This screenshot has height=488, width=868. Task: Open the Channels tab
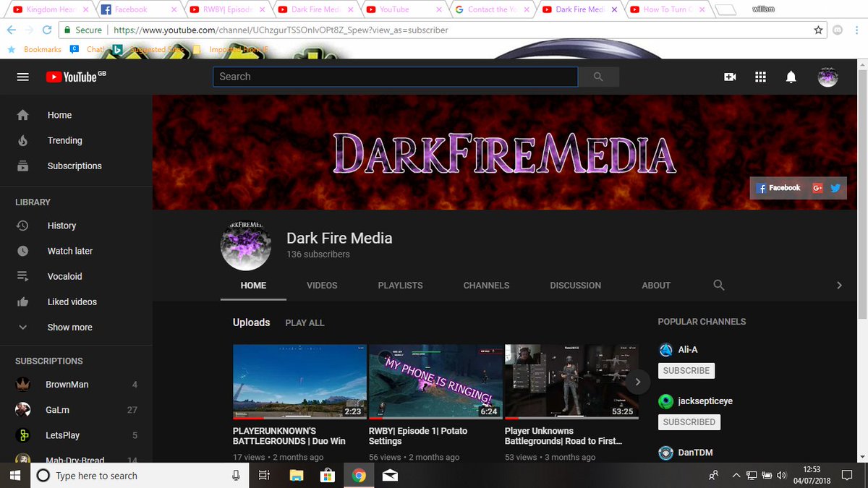pos(486,286)
